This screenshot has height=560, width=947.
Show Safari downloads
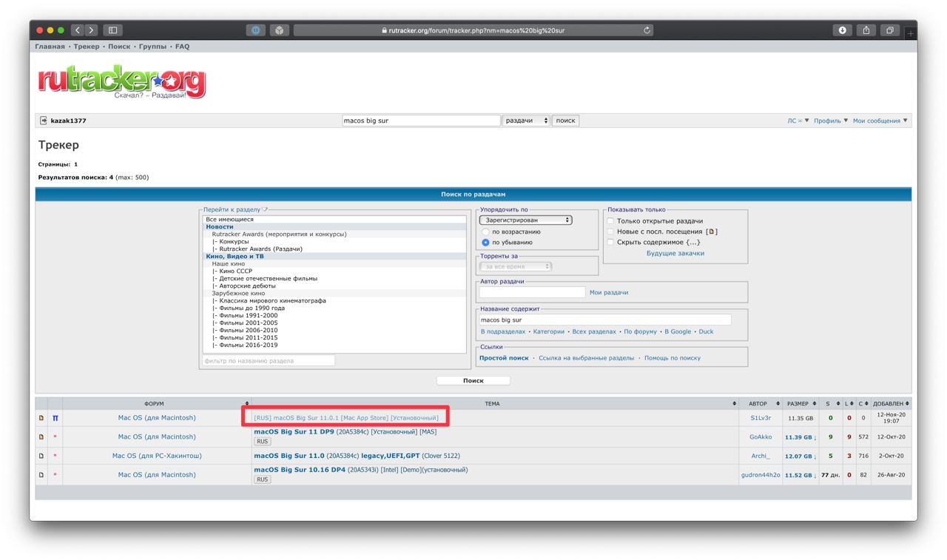click(842, 30)
